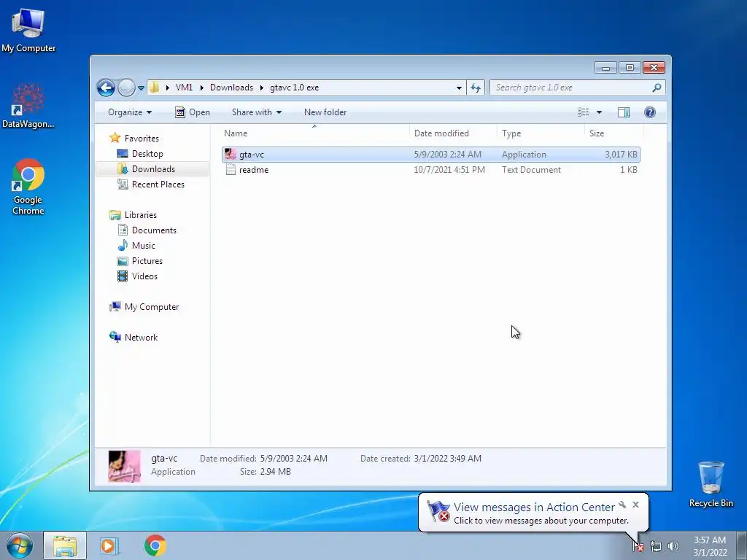Click the volume speaker tray icon
The width and height of the screenshot is (747, 560).
(x=673, y=546)
